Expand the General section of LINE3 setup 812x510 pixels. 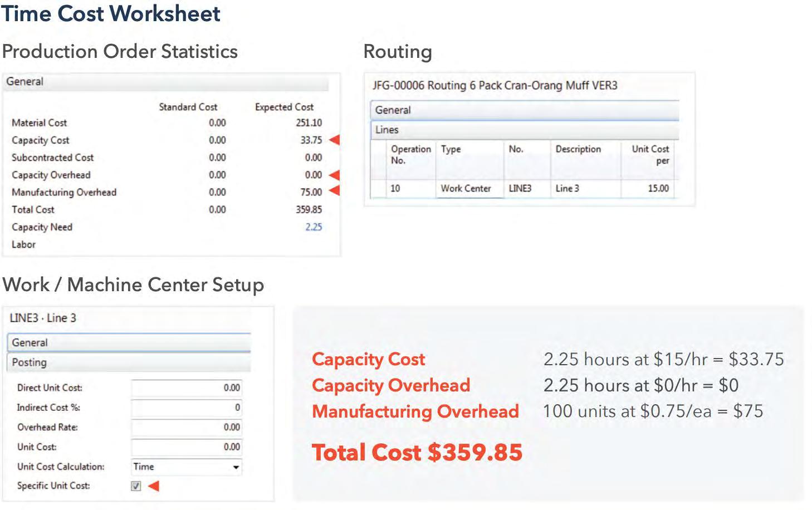129,342
